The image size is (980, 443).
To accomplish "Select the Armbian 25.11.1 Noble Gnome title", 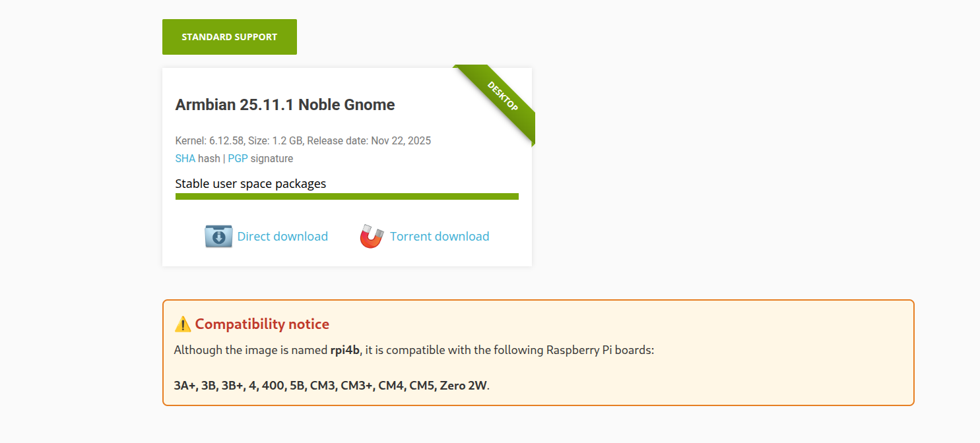I will click(285, 105).
